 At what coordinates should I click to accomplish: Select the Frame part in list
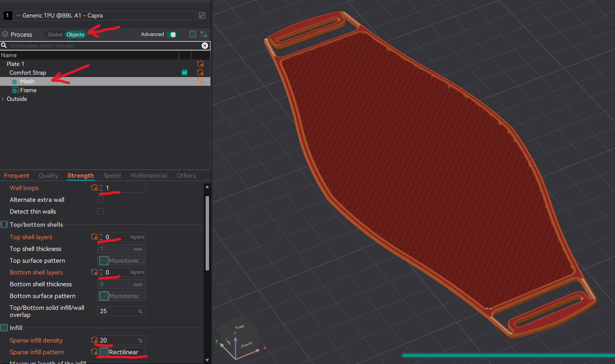coord(28,90)
